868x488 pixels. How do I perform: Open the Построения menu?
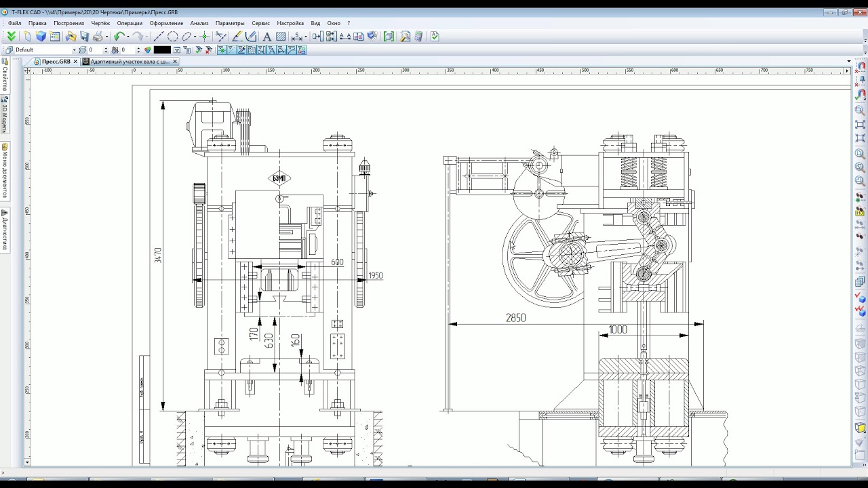pos(69,23)
